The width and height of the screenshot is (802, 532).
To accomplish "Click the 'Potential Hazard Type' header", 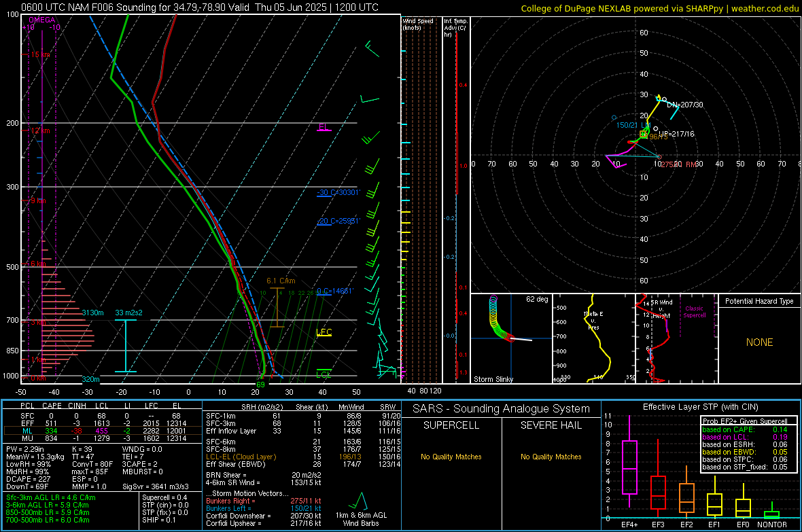I will pos(759,301).
